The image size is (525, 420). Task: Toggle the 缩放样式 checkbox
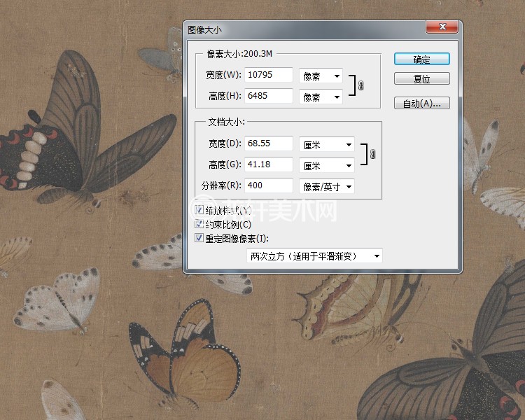tap(199, 211)
